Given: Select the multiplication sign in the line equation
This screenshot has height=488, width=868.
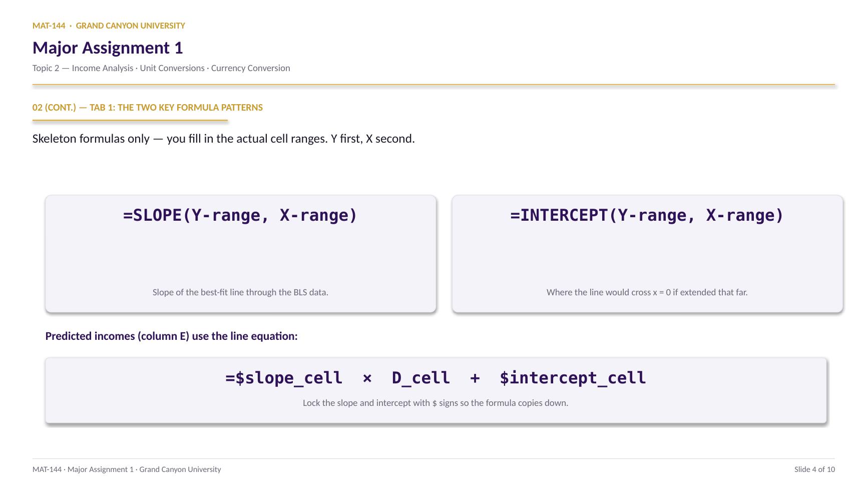Looking at the screenshot, I should coord(367,378).
